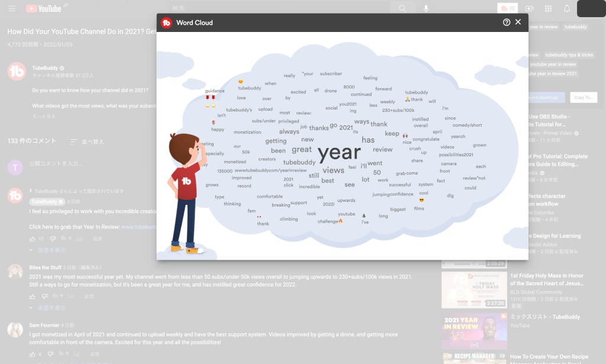
Task: Open TubeBuddy dropdown on the pinned comment
Action: click(x=66, y=239)
